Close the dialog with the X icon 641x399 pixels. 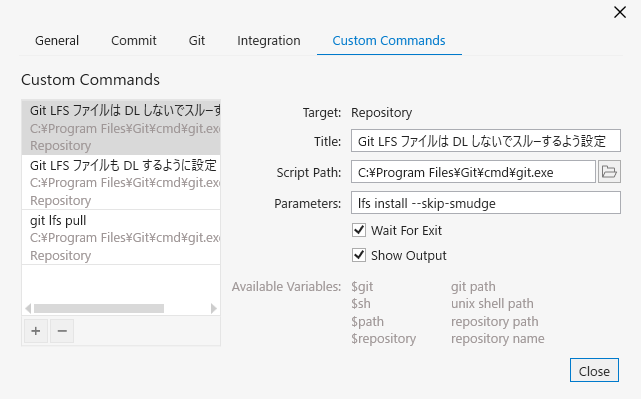coord(620,12)
